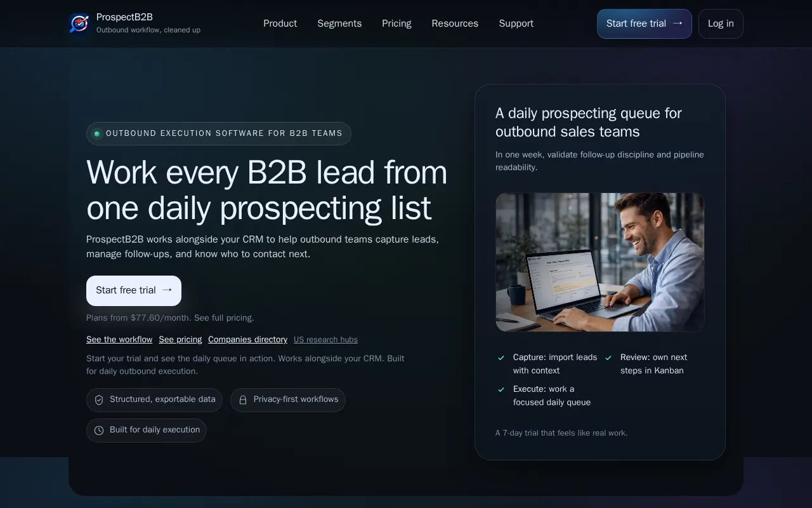Click the Built for daily execution label
Image resolution: width=812 pixels, height=508 pixels.
pyautogui.click(x=155, y=430)
